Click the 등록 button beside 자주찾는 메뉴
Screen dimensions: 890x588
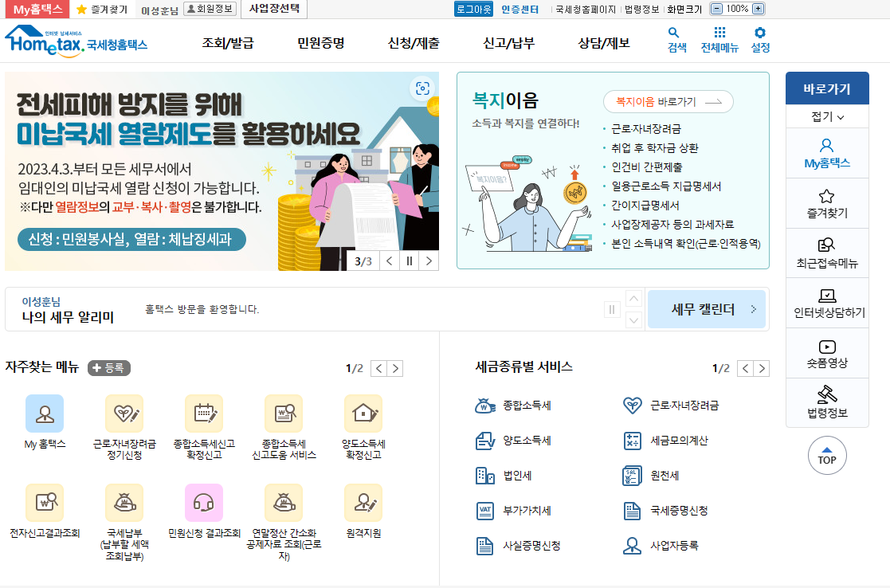click(109, 368)
